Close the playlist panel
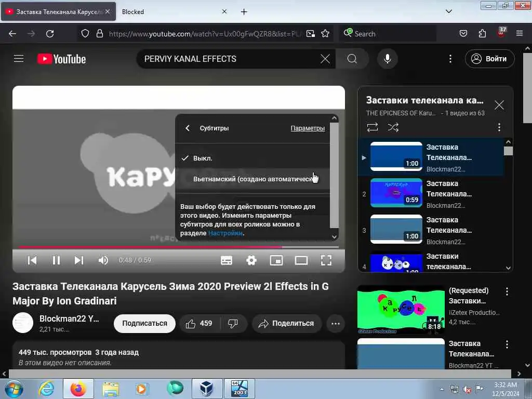This screenshot has width=532, height=399. pyautogui.click(x=499, y=105)
